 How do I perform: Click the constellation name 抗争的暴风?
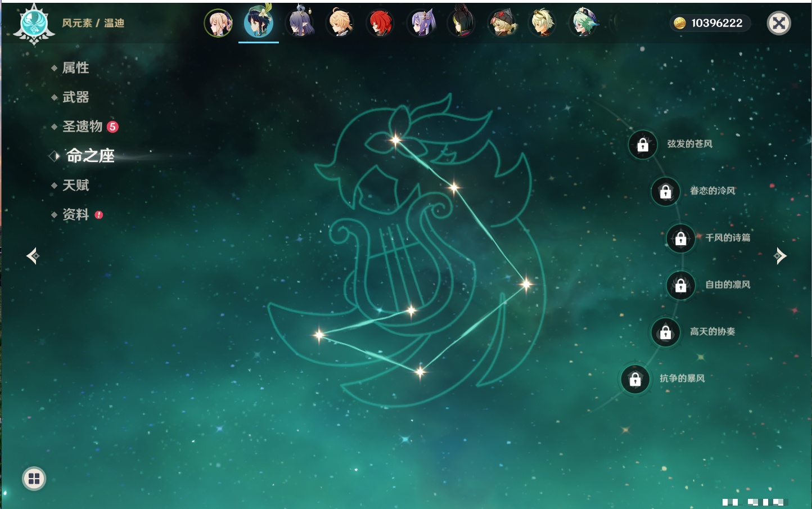pyautogui.click(x=682, y=378)
